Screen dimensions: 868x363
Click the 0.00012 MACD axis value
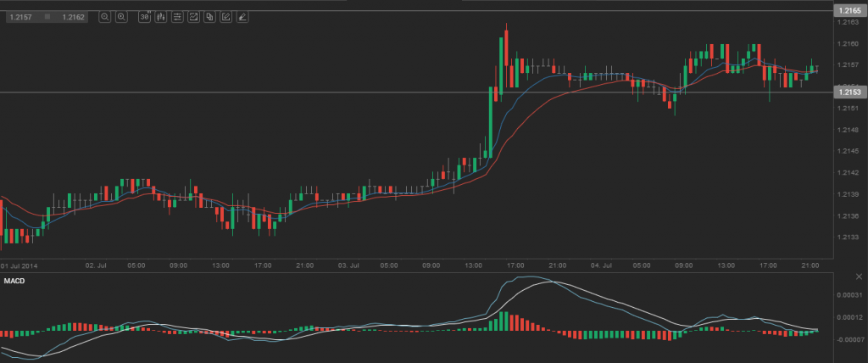click(x=850, y=317)
